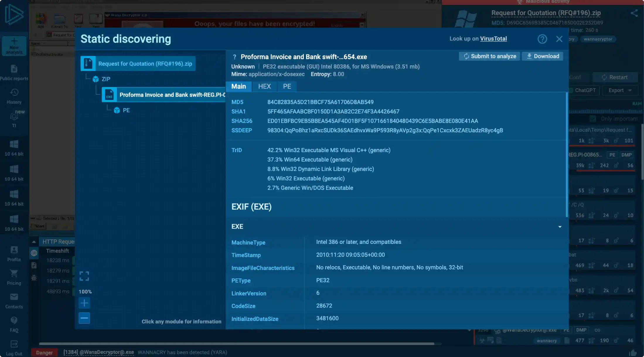Switch to the HEX tab

pos(264,86)
